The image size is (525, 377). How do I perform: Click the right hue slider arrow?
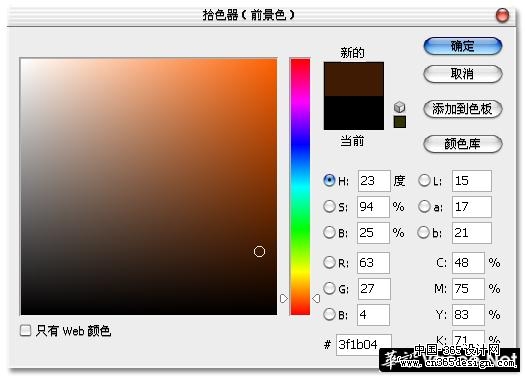316,298
